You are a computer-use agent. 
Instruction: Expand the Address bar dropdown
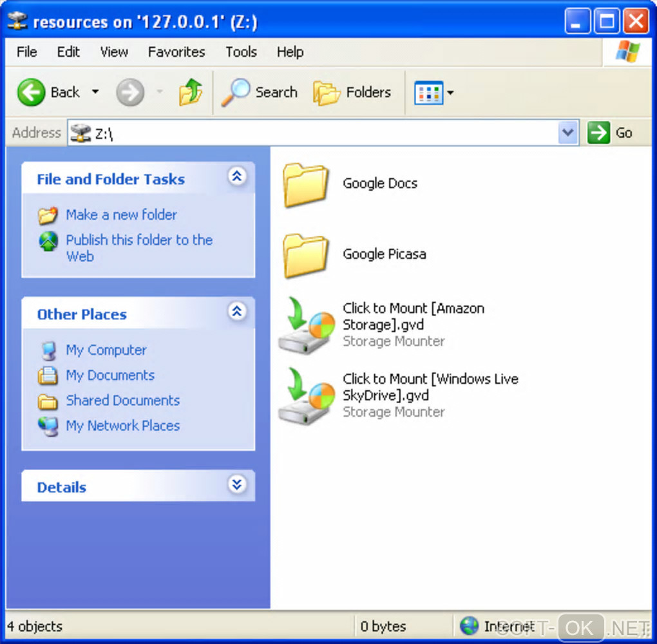(x=567, y=133)
